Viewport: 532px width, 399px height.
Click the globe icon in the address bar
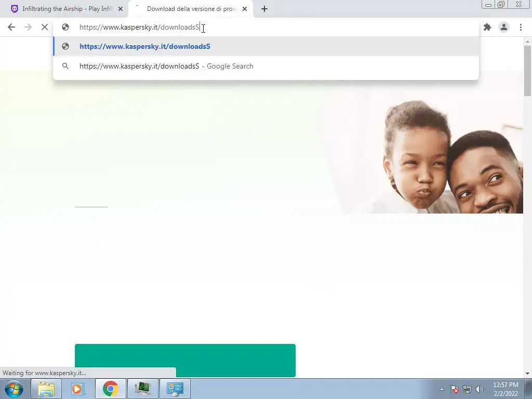click(x=65, y=27)
